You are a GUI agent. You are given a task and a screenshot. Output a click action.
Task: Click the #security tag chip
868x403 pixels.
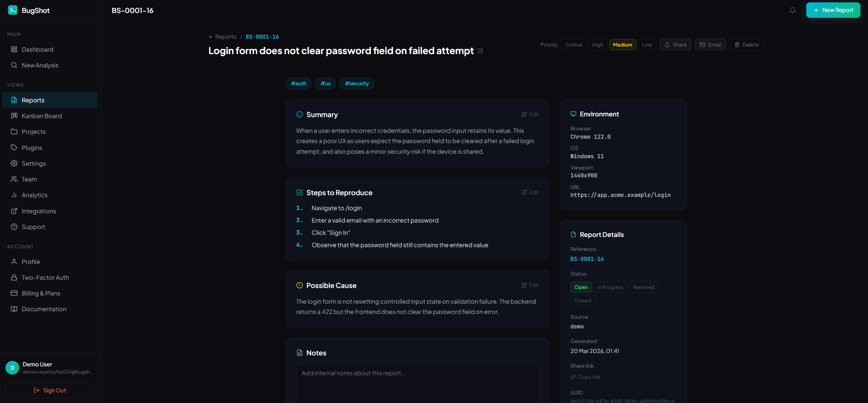(357, 84)
